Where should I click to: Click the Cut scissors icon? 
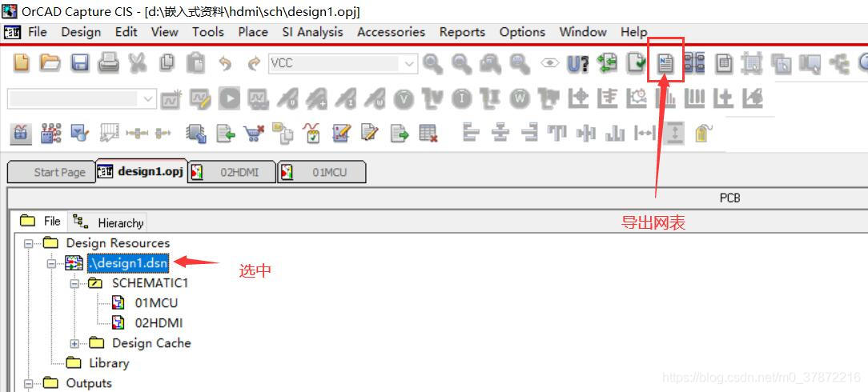[138, 63]
